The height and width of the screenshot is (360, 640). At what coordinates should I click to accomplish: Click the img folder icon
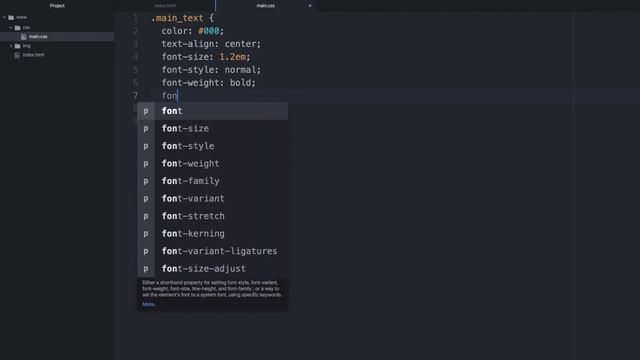18,46
